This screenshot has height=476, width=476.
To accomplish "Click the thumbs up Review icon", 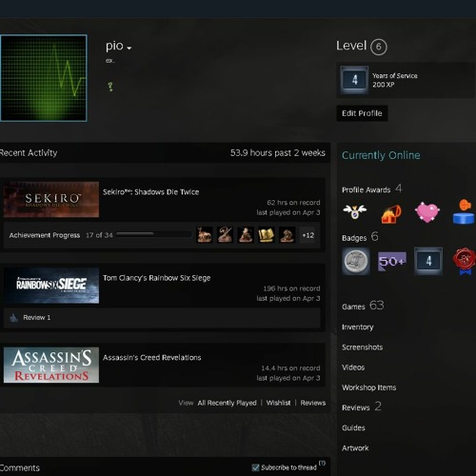I will pos(13,318).
